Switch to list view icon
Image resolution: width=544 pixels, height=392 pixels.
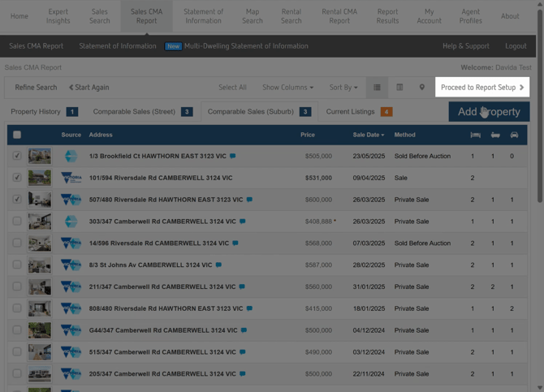[377, 88]
